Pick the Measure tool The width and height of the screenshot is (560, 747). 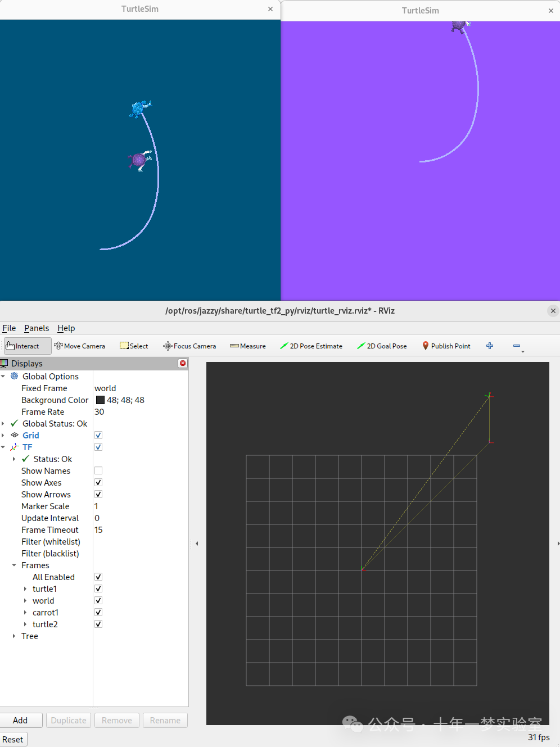248,346
